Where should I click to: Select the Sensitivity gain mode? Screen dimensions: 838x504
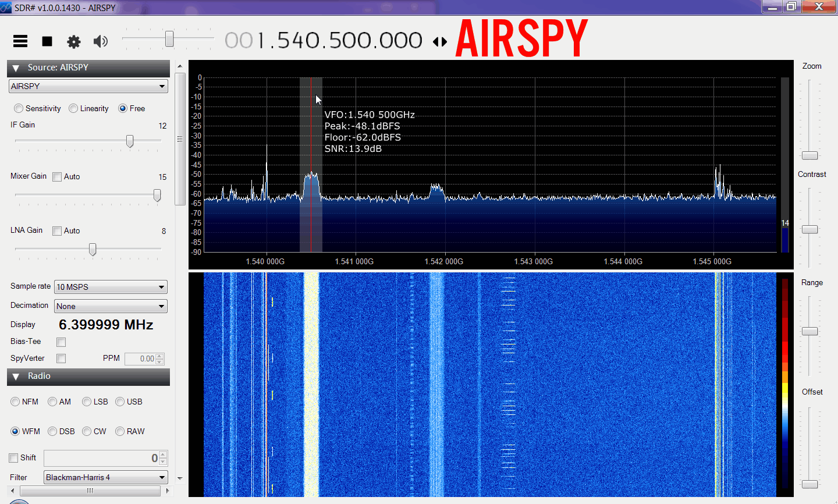point(19,108)
